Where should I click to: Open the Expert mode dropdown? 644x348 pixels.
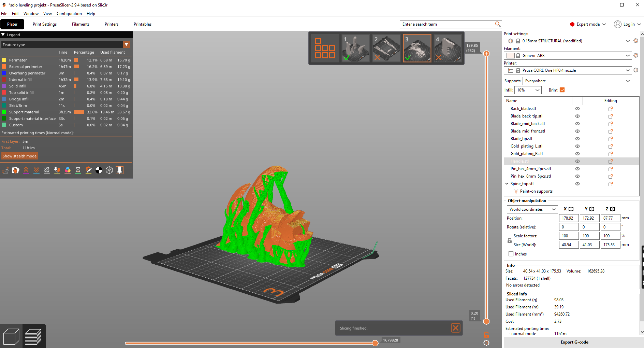[588, 24]
